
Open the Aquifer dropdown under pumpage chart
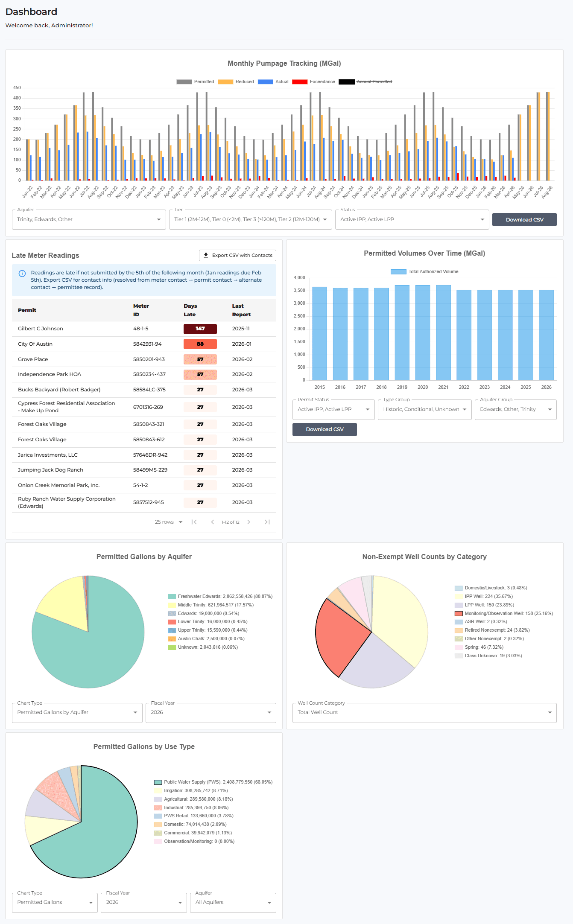point(89,219)
